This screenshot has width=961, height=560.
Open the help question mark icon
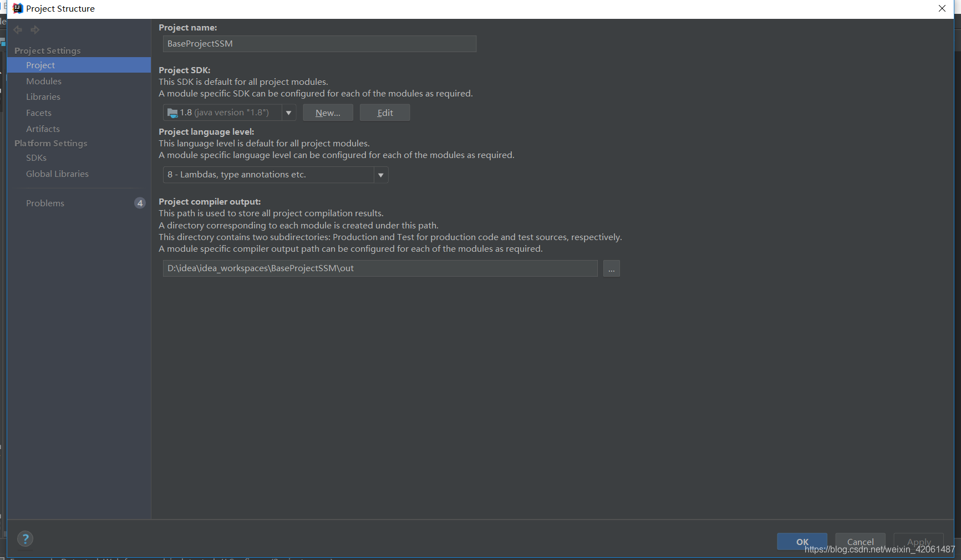[x=25, y=539]
